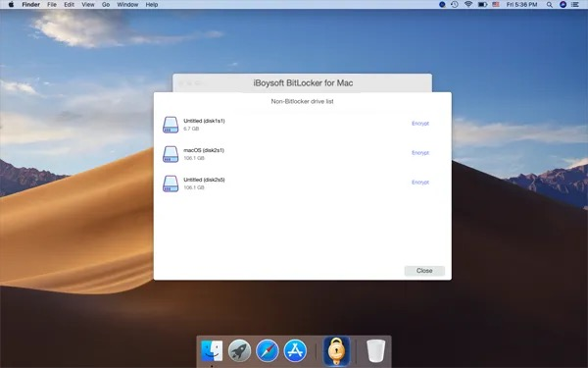Encrypt the Untitled (disk1s1) drive
Screen dimensions: 588x368
pyautogui.click(x=420, y=124)
